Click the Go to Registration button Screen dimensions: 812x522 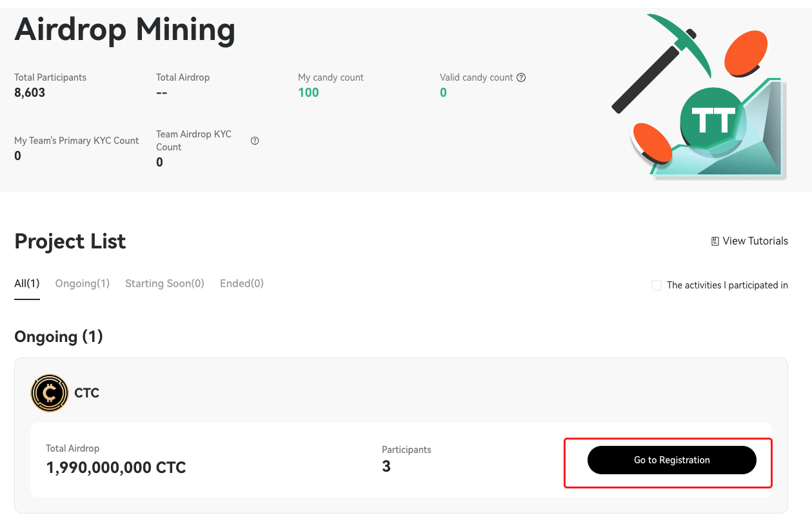click(671, 459)
